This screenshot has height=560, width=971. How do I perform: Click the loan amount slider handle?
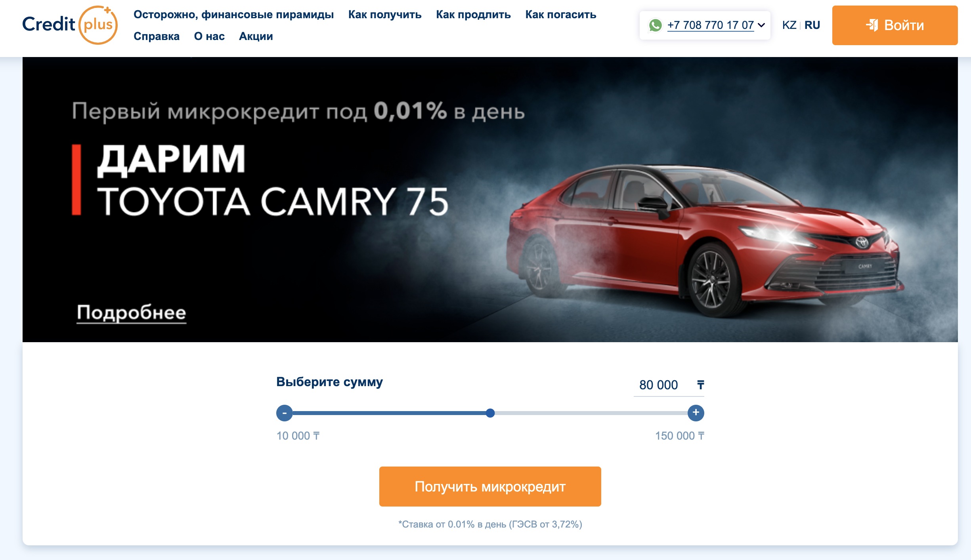[x=490, y=413]
